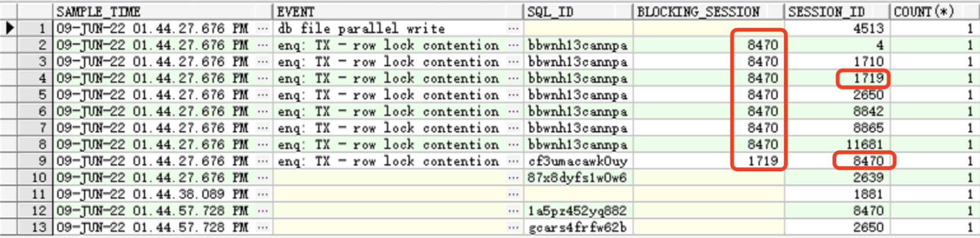Screen dimensions: 980x238
Task: Select the COUNT(*) column header
Action: [934, 11]
